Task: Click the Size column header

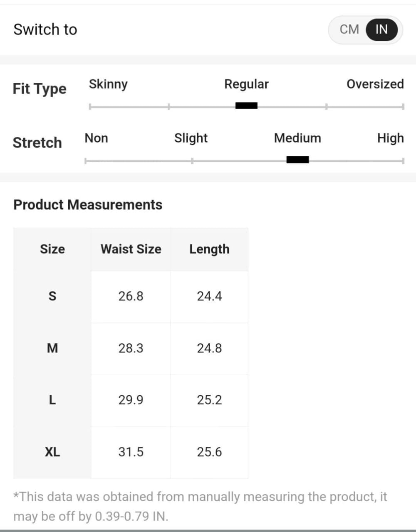Action: [x=52, y=249]
